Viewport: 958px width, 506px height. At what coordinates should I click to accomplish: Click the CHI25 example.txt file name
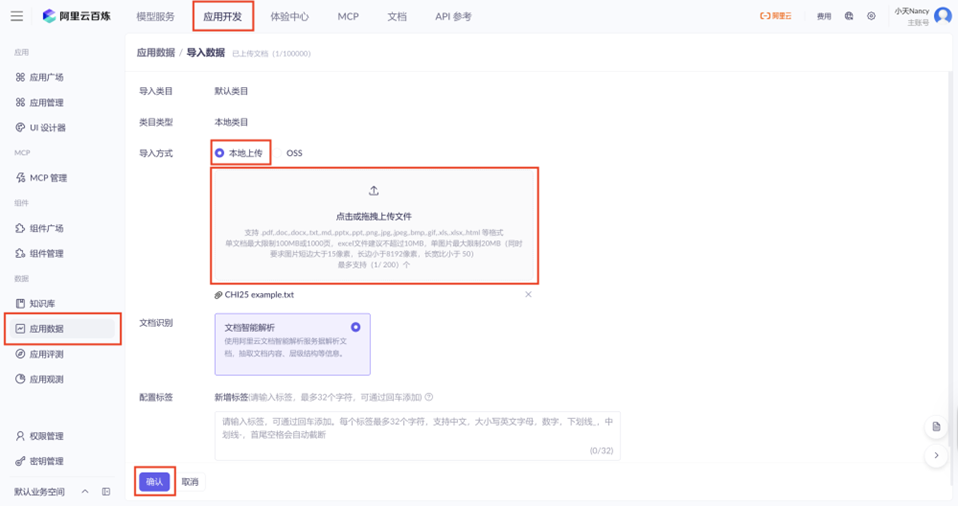click(x=259, y=295)
